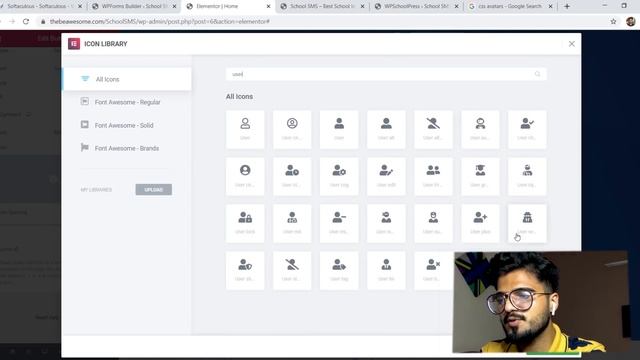The height and width of the screenshot is (360, 640).
Task: Filter by Font Awesome - Brands
Action: [127, 148]
